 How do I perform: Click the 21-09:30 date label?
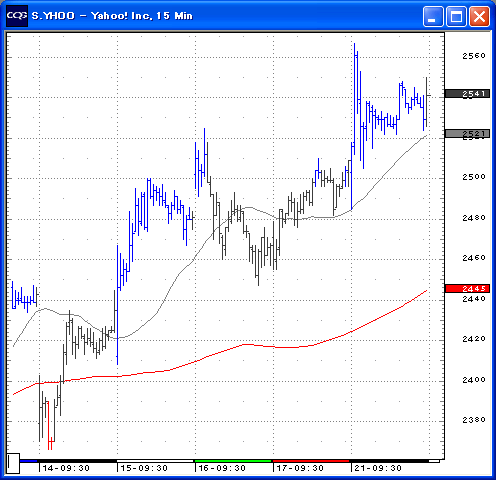tap(378, 468)
